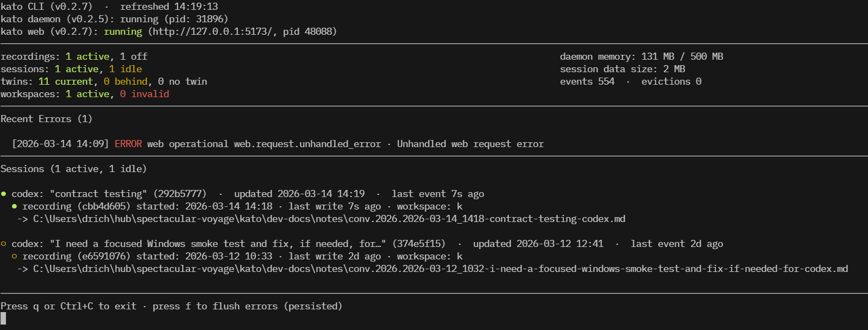Click session ID 292b5777
The height and width of the screenshot is (330, 868).
click(180, 194)
